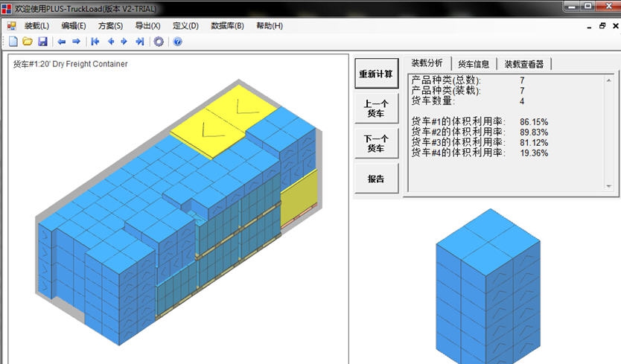Image resolution: width=621 pixels, height=364 pixels.
Task: Open the 导出(X) menu
Action: click(x=147, y=25)
